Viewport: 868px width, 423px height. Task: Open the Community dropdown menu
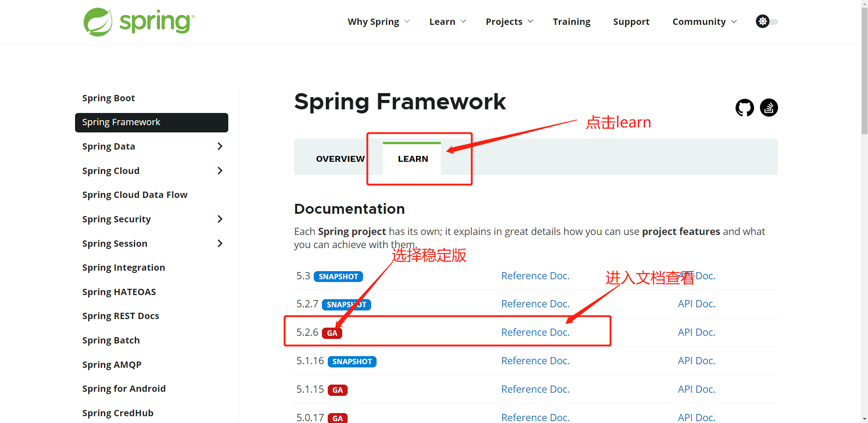click(704, 22)
